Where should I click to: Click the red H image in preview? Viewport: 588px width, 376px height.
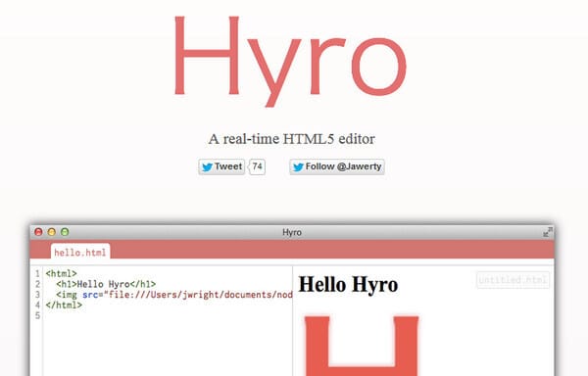[x=361, y=346]
